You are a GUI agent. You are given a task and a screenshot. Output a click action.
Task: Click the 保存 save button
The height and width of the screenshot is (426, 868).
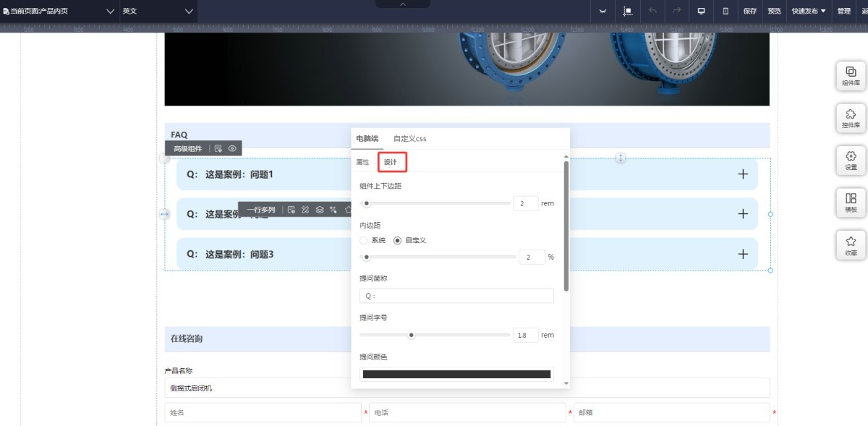point(750,11)
